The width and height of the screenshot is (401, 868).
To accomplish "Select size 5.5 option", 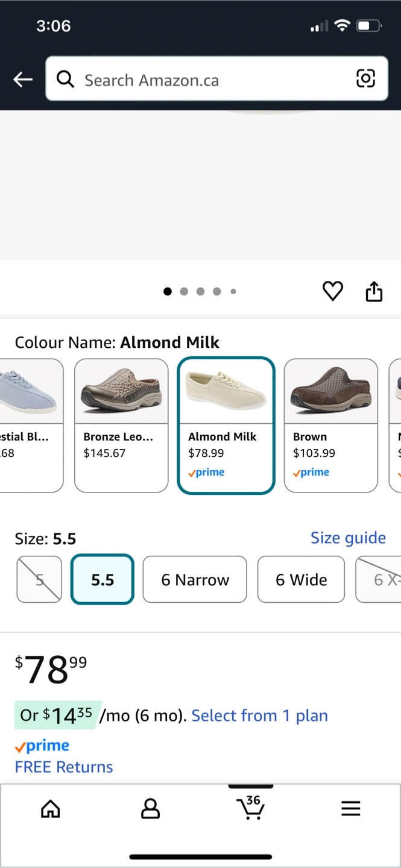I will (103, 579).
